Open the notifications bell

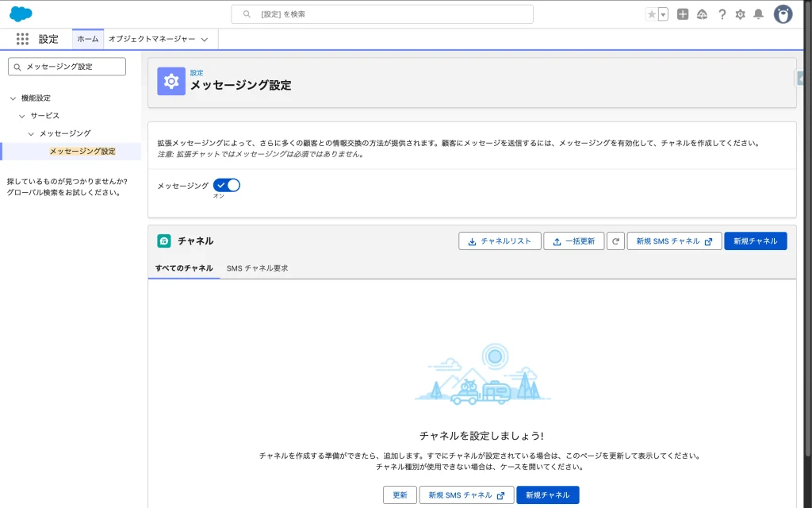[759, 14]
